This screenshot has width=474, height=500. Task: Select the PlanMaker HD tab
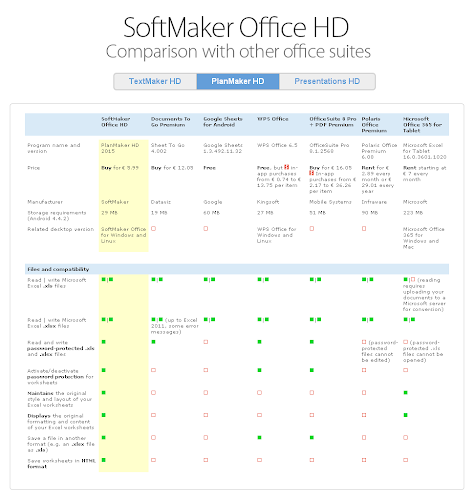pyautogui.click(x=238, y=81)
